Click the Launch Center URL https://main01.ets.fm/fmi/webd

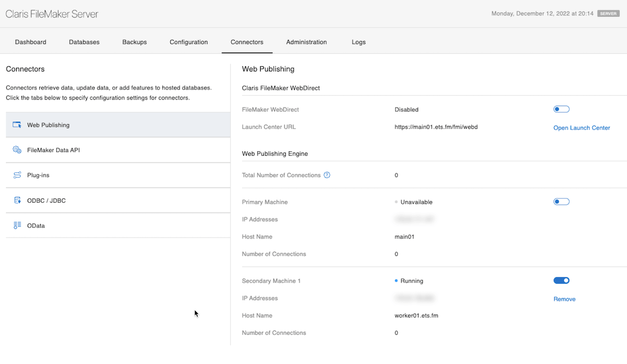pos(436,127)
